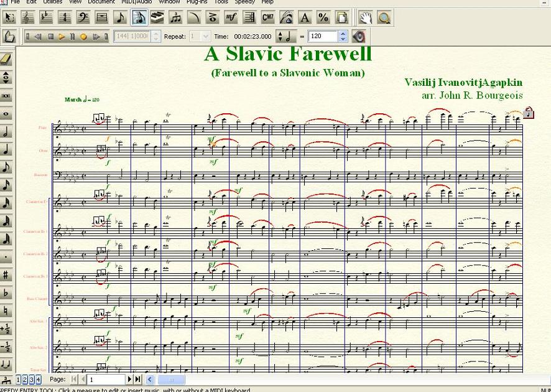551x392 pixels.
Task: Click the Record button in playback controls
Action: click(84, 37)
